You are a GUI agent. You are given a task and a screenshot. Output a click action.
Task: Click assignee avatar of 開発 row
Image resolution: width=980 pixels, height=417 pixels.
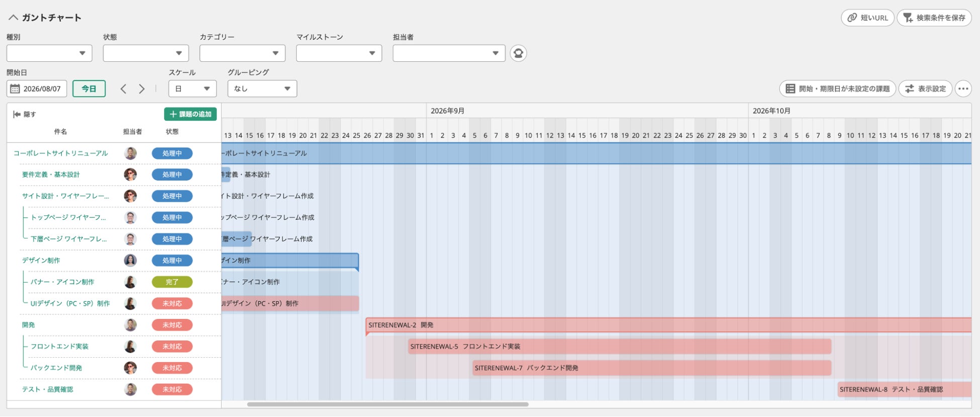pos(130,325)
